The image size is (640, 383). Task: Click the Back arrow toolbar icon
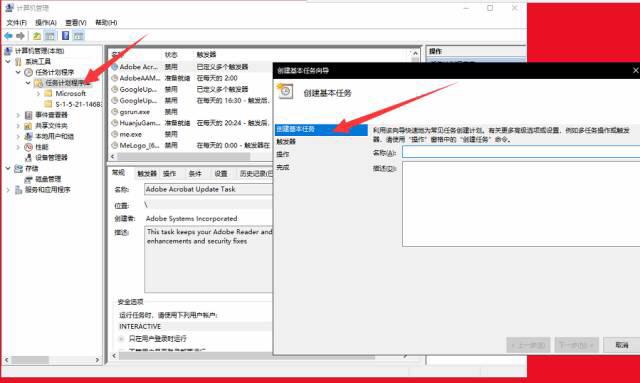pyautogui.click(x=8, y=36)
